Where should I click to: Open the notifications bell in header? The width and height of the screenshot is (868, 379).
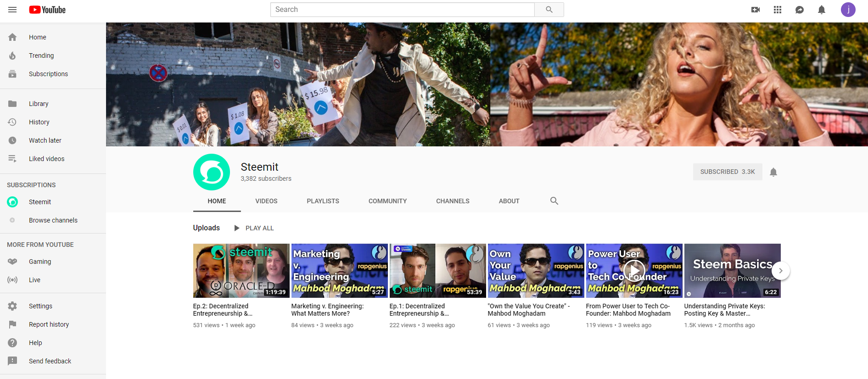[821, 10]
